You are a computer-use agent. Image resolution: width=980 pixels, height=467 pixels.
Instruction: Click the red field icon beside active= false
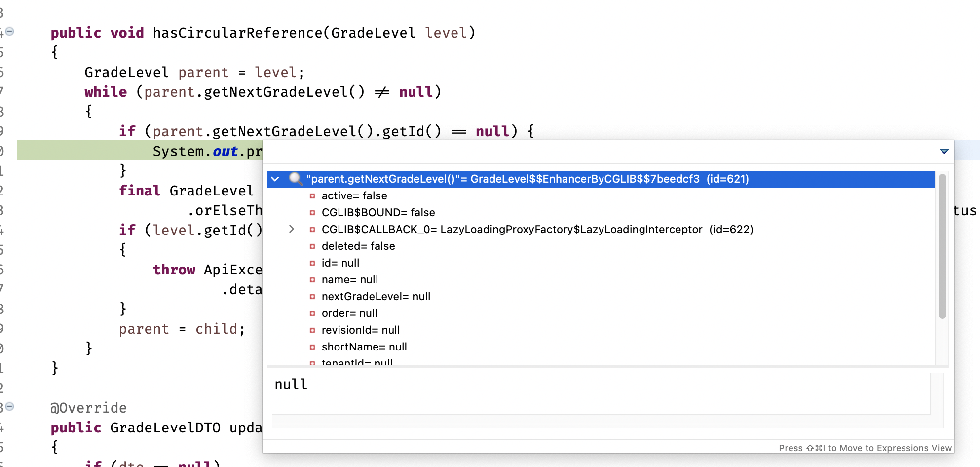313,196
